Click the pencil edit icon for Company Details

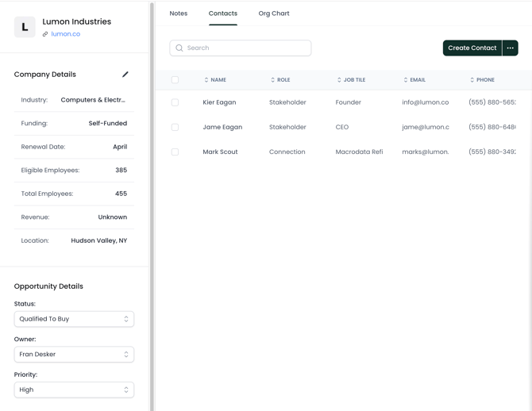point(125,75)
